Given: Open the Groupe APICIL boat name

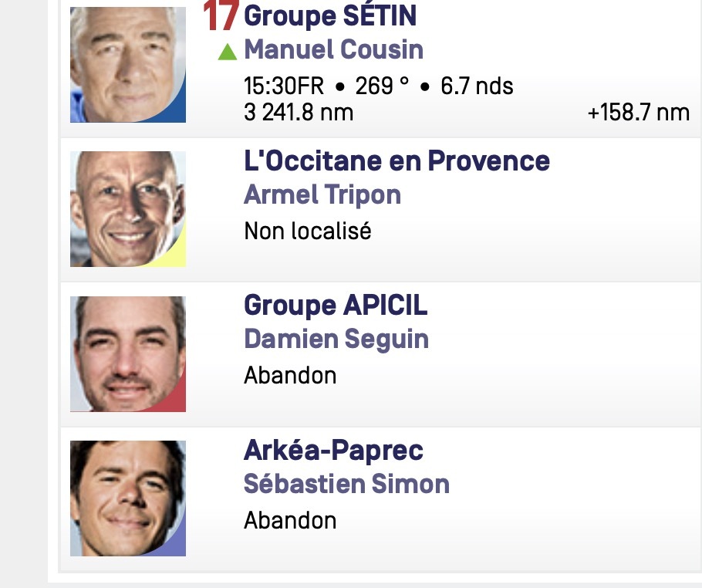Looking at the screenshot, I should point(336,306).
